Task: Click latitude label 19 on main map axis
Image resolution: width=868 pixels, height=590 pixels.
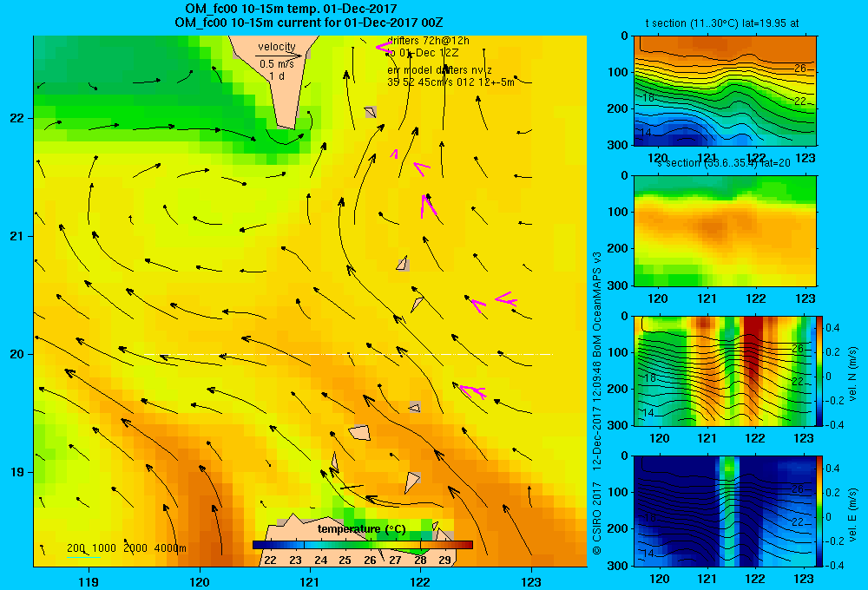Action: point(17,472)
